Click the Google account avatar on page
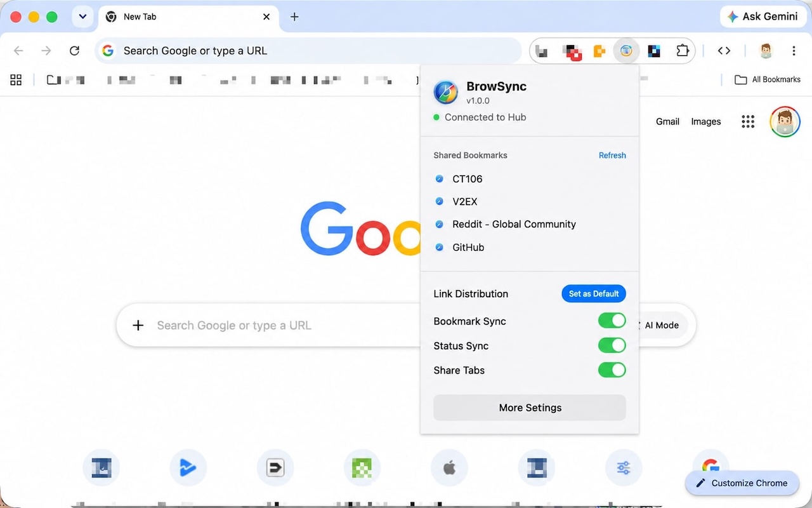 click(x=785, y=121)
